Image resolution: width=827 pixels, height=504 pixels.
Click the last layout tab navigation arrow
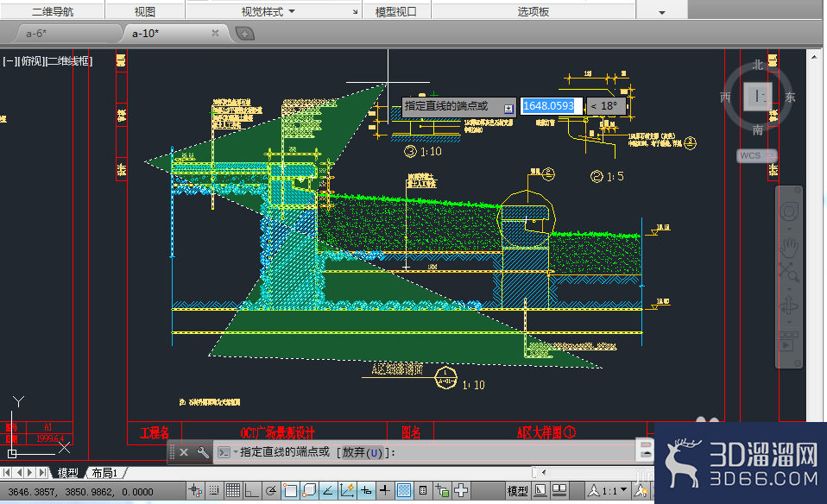coord(42,472)
